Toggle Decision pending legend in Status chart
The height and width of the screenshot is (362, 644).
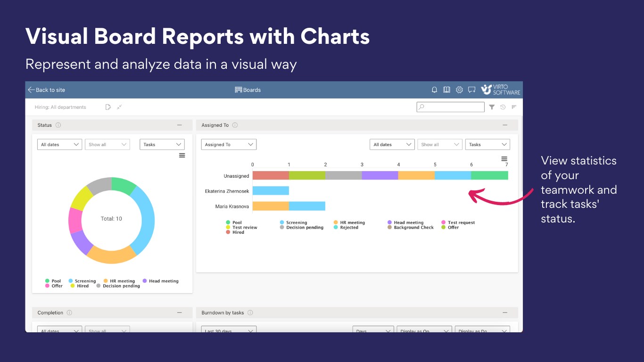[118, 286]
